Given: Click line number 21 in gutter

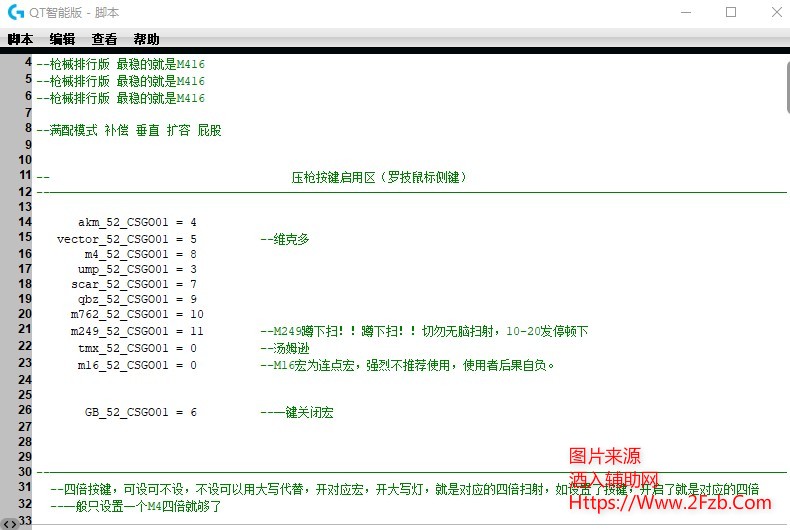Looking at the screenshot, I should pos(25,329).
